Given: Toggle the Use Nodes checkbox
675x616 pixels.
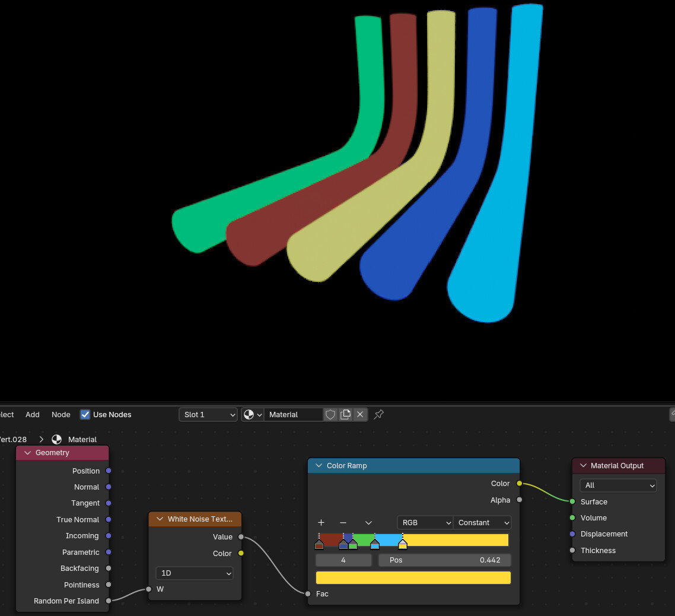Looking at the screenshot, I should tap(85, 414).
